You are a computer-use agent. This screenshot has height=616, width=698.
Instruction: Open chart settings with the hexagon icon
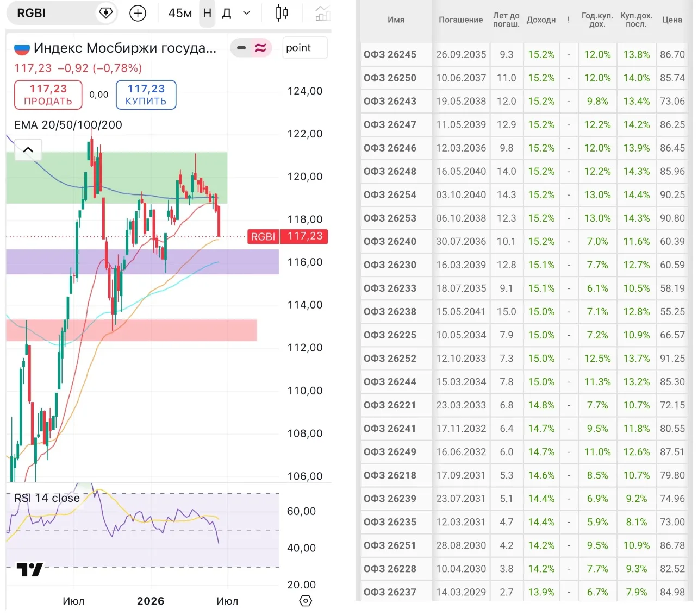pyautogui.click(x=306, y=601)
